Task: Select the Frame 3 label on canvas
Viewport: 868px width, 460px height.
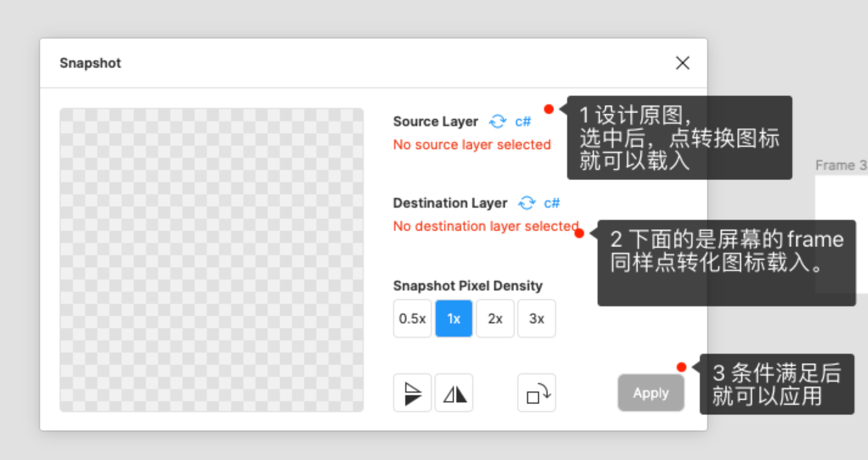Action: pyautogui.click(x=840, y=166)
